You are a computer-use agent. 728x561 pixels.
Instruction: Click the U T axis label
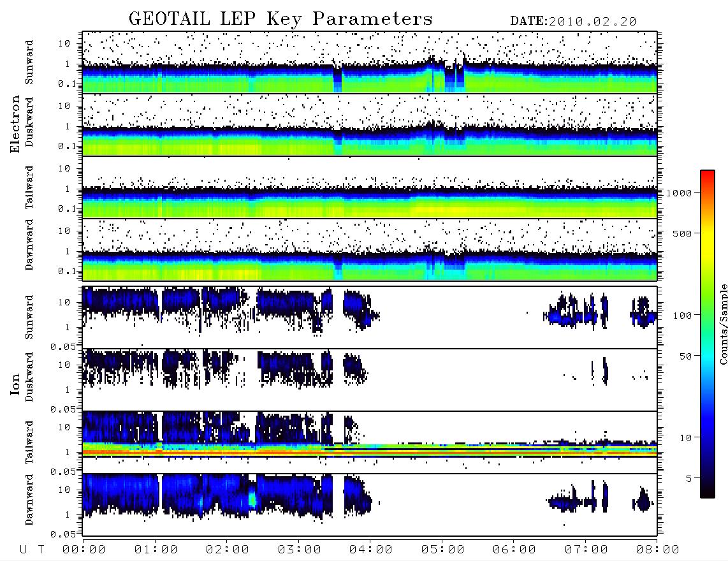32,550
